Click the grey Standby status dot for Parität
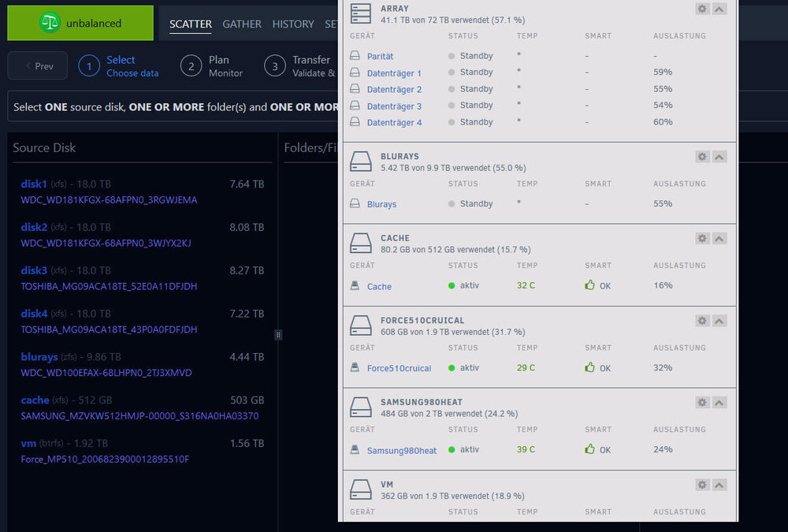The width and height of the screenshot is (788, 532). [x=452, y=56]
